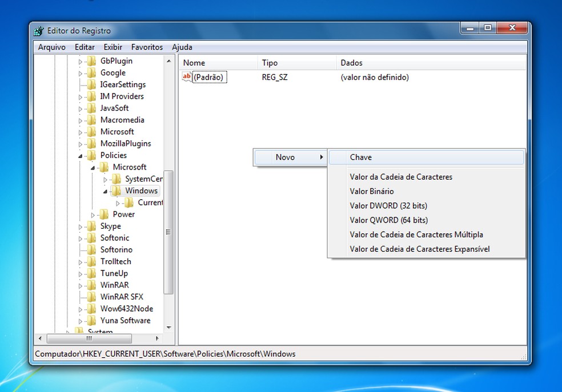Click the Registry Editor icon in the title bar
562x392 pixels.
pyautogui.click(x=39, y=30)
